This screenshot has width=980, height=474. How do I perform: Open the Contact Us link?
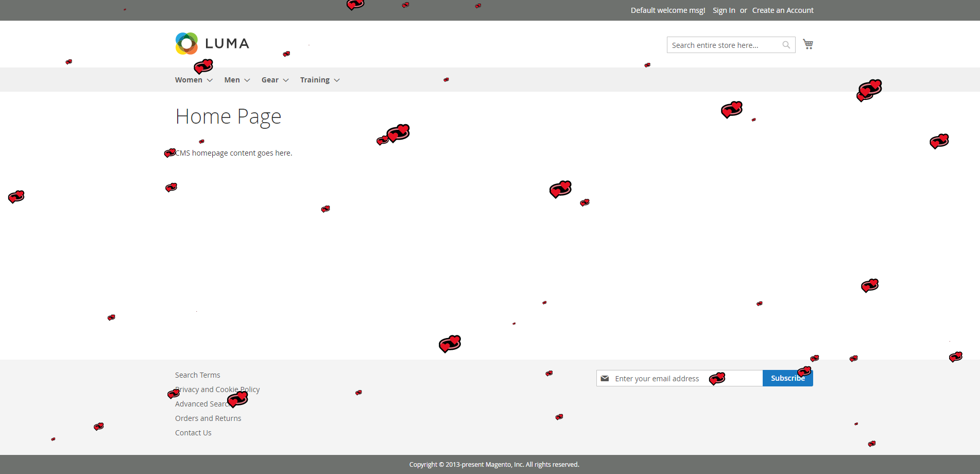click(193, 433)
